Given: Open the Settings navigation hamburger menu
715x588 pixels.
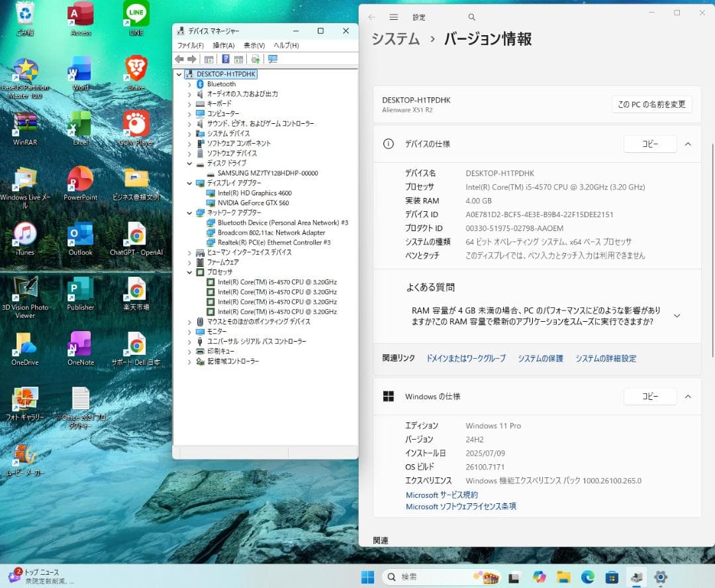Looking at the screenshot, I should coord(393,17).
